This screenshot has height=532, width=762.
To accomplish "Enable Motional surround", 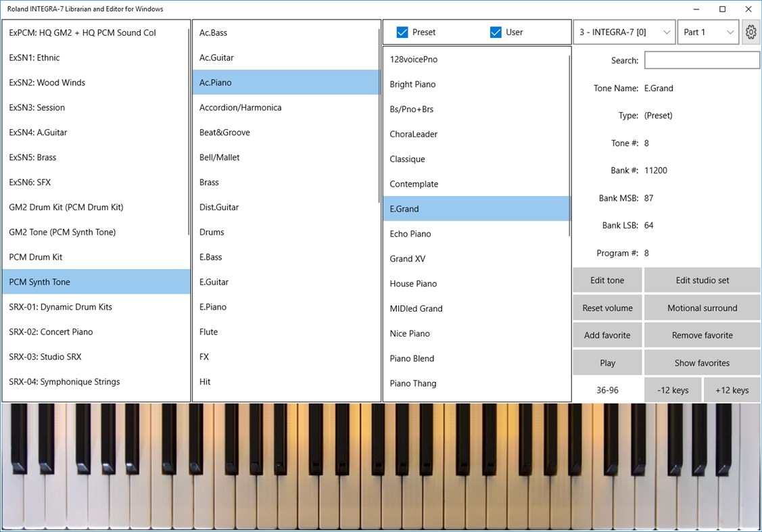I will click(702, 308).
